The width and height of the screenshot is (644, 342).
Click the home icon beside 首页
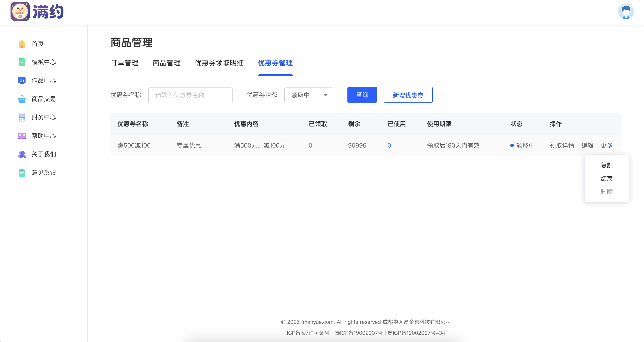[22, 44]
